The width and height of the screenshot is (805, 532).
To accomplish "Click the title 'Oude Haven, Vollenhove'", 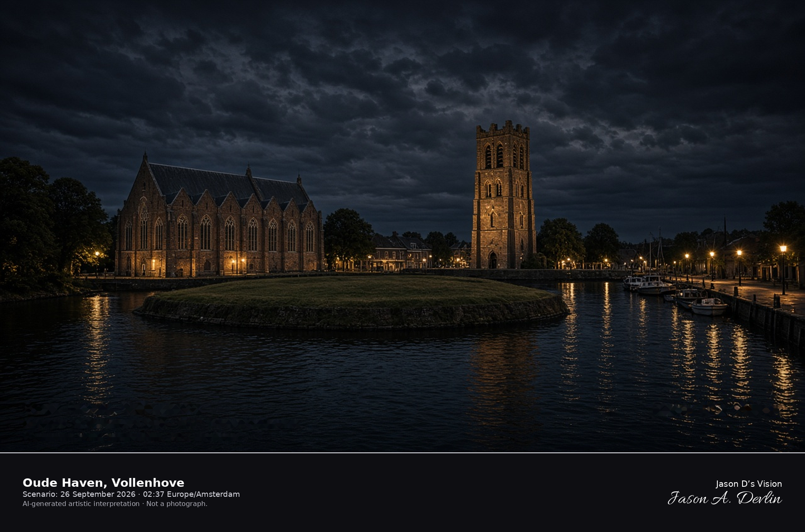I will point(103,483).
